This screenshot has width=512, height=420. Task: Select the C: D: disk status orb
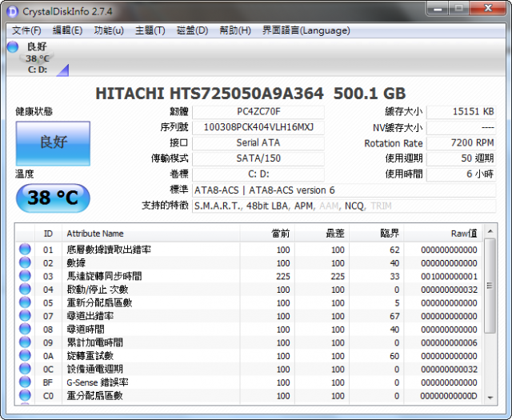click(13, 46)
